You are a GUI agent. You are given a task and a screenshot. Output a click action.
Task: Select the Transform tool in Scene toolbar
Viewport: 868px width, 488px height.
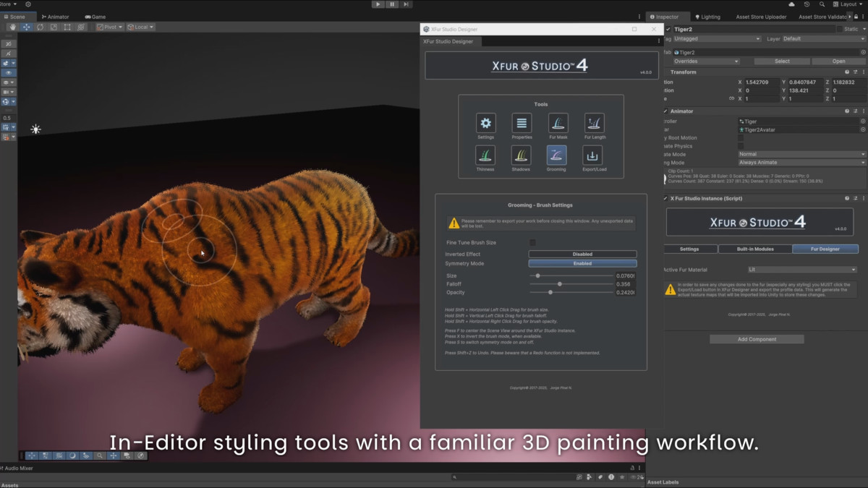click(x=81, y=27)
